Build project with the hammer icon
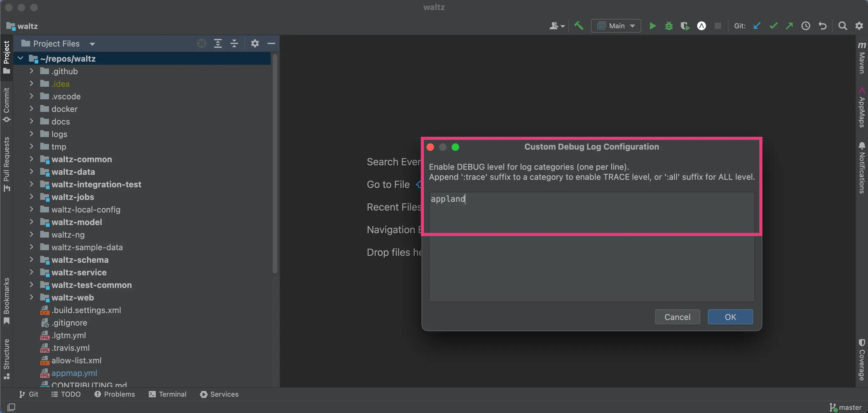The height and width of the screenshot is (413, 868). tap(579, 26)
